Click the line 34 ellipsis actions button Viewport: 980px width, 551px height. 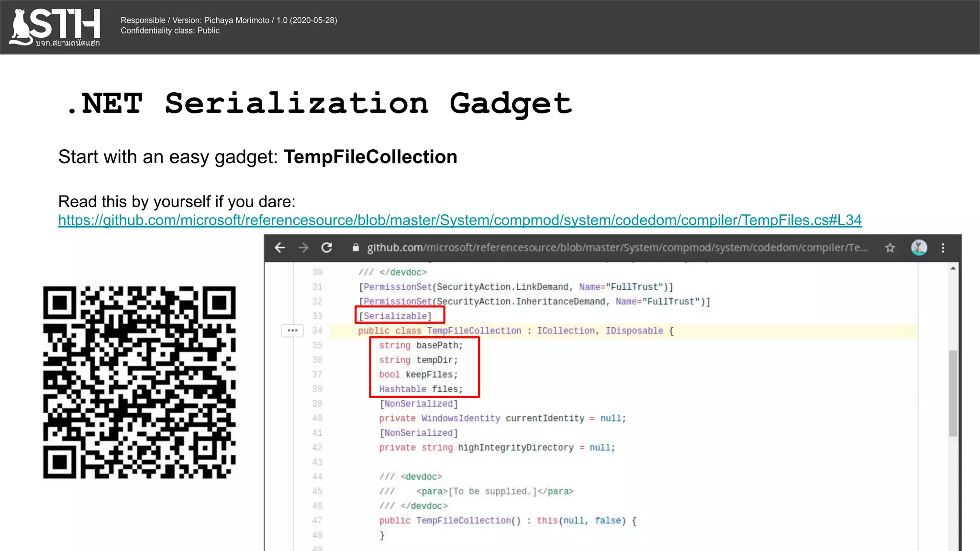click(292, 331)
